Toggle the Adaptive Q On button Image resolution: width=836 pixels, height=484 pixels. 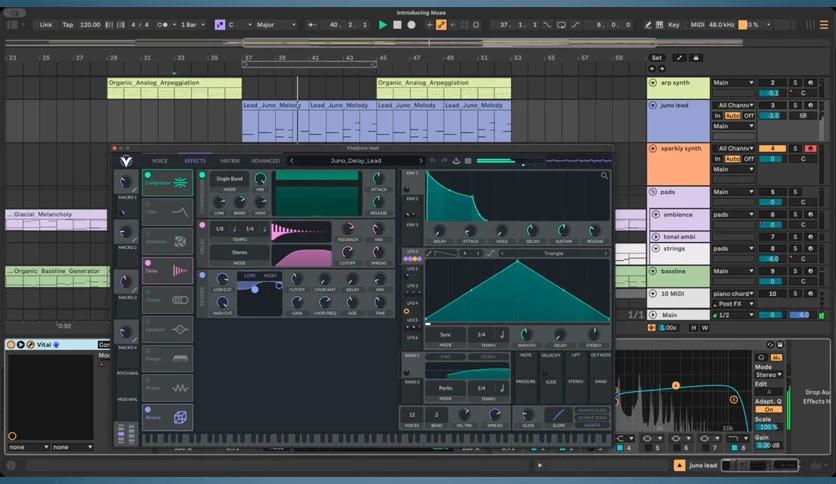[769, 409]
